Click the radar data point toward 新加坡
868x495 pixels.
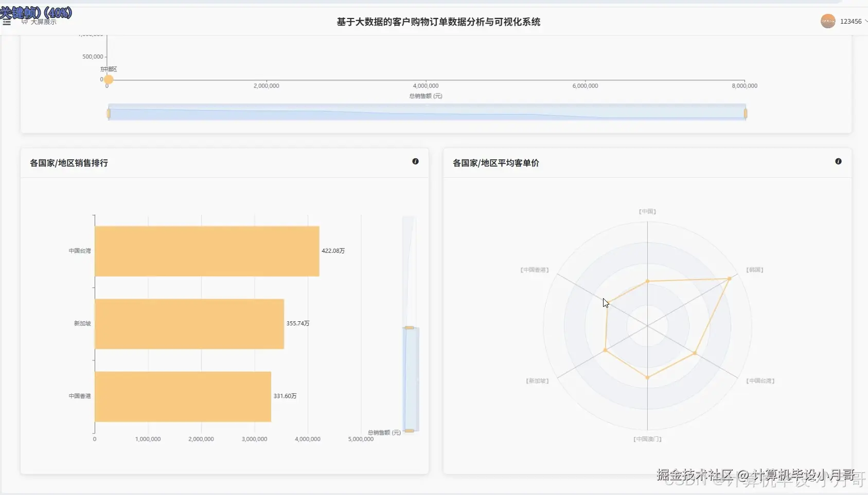tap(605, 350)
